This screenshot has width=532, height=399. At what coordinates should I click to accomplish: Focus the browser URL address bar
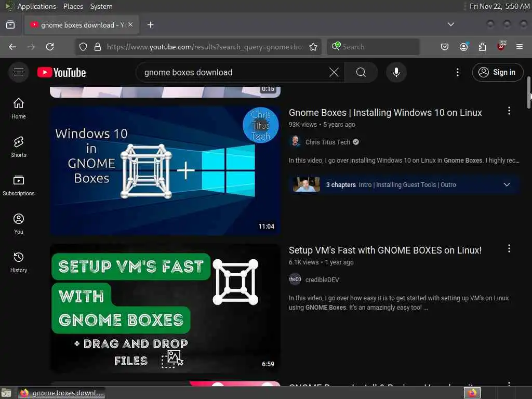click(205, 47)
